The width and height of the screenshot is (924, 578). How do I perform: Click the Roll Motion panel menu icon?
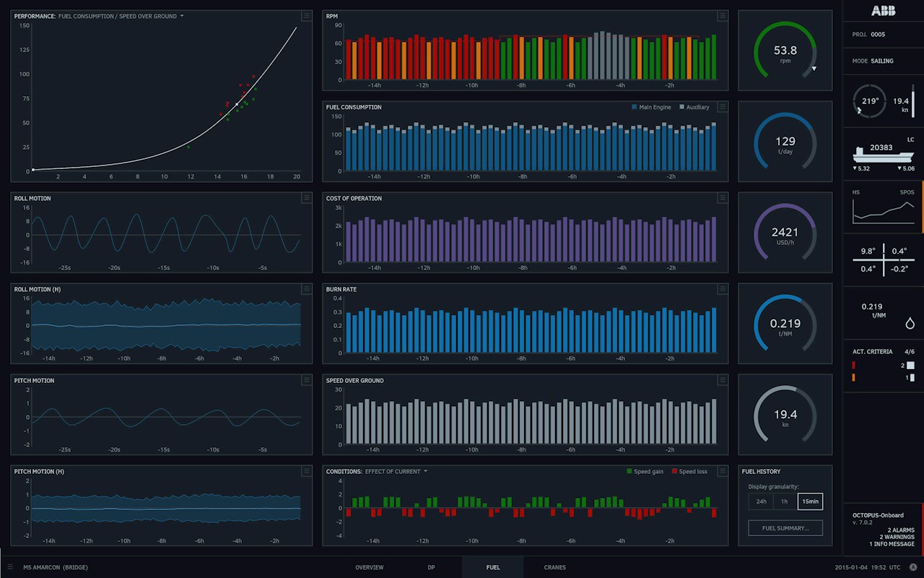[x=307, y=198]
